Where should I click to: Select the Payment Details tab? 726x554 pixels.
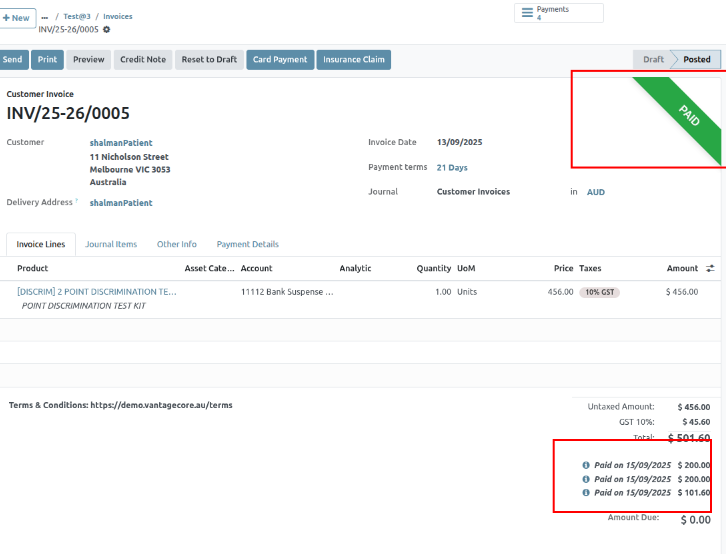[x=247, y=244]
